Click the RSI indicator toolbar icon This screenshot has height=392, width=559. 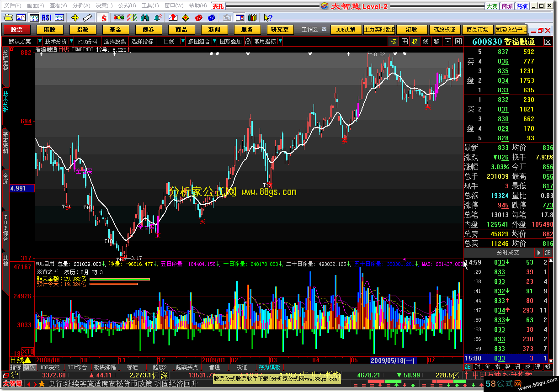click(47, 18)
